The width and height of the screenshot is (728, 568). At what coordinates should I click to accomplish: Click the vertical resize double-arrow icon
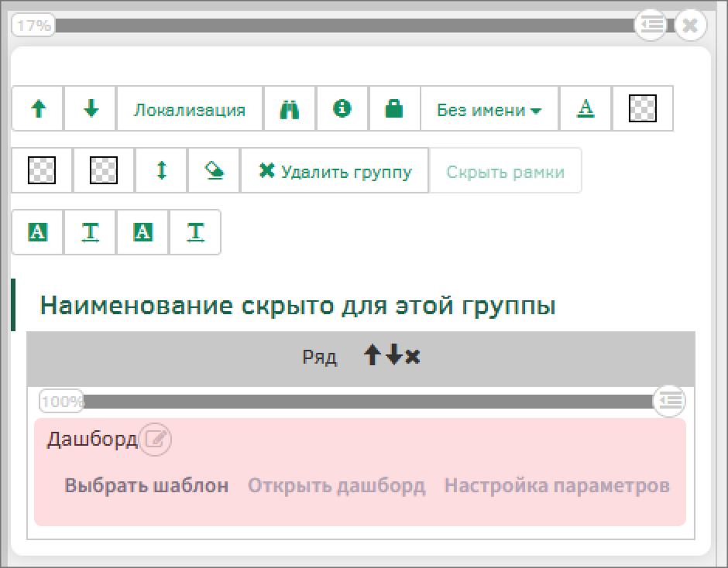(160, 170)
